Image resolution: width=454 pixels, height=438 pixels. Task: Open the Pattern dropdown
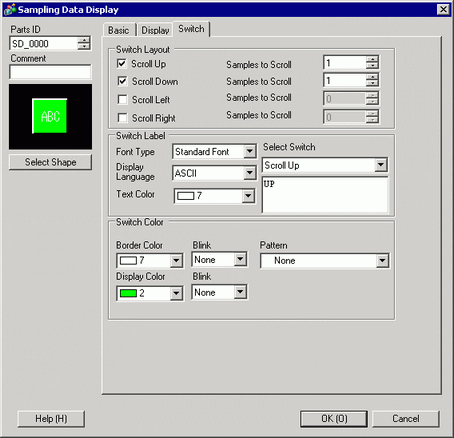382,260
